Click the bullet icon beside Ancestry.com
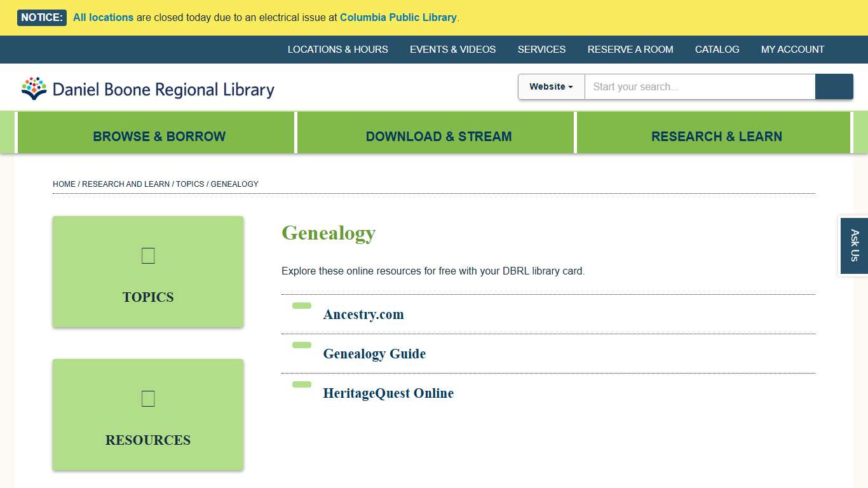The height and width of the screenshot is (488, 868). point(301,306)
